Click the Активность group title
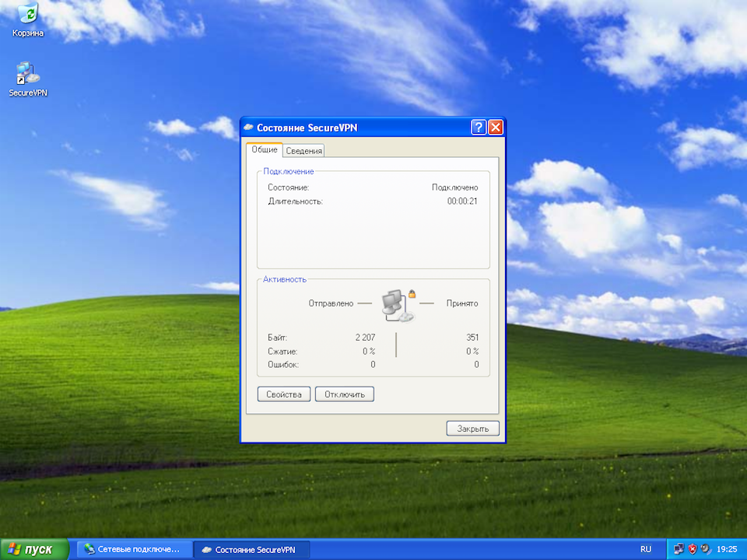747x560 pixels. pos(285,279)
